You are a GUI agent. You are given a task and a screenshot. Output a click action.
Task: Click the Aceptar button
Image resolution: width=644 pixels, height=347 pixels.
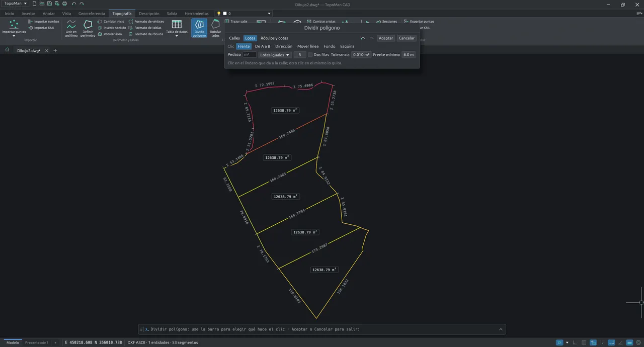click(x=386, y=38)
